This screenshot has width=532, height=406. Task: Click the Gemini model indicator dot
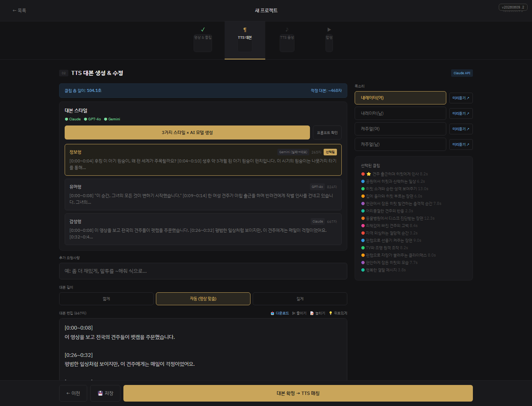(106, 119)
